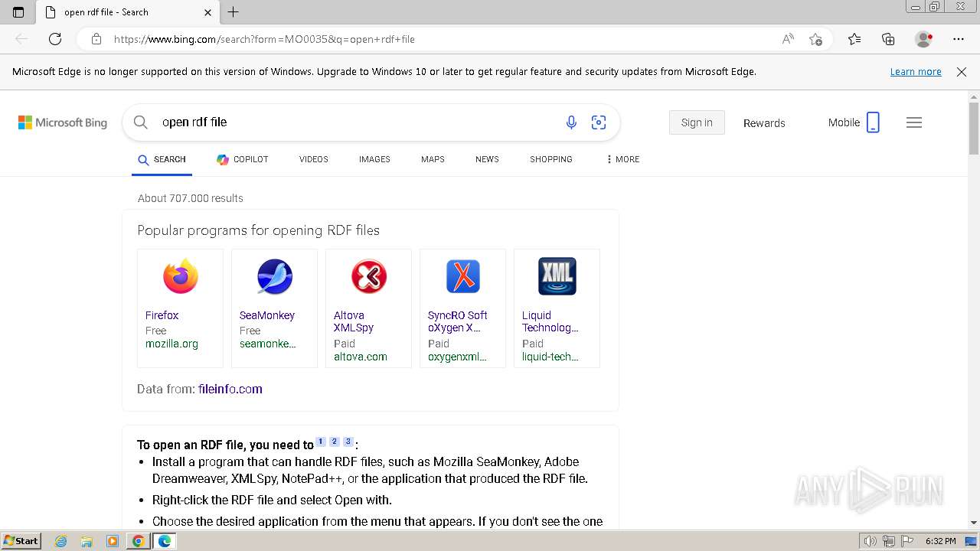Open the Liquid Technolog... title link
980x551 pixels.
(x=550, y=321)
